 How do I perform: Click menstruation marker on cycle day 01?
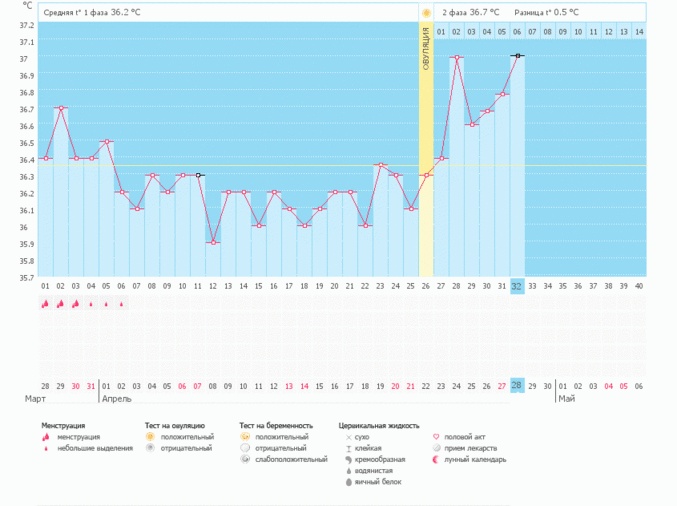click(45, 304)
